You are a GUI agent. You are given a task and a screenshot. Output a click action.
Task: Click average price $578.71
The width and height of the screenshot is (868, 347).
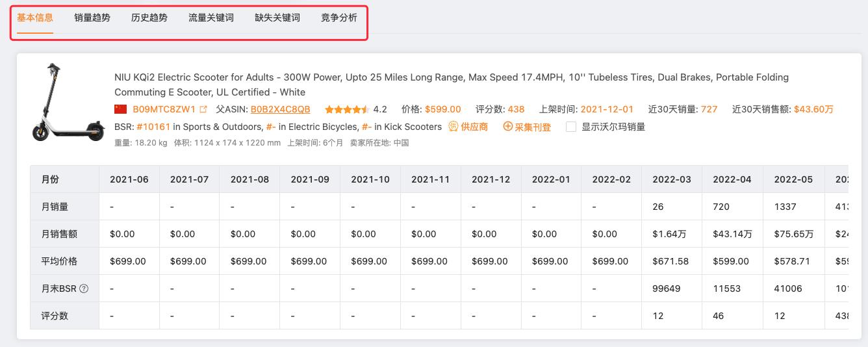pyautogui.click(x=791, y=261)
